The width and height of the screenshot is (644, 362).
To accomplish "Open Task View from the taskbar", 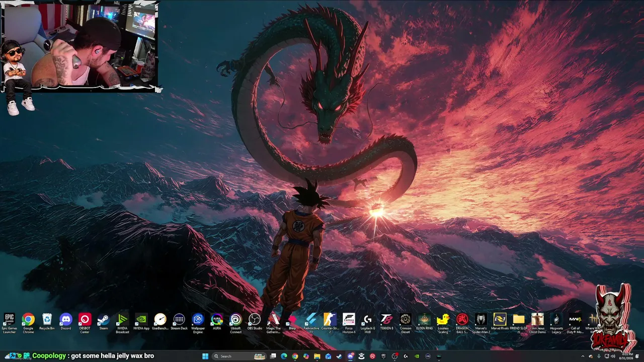I will pos(273,356).
